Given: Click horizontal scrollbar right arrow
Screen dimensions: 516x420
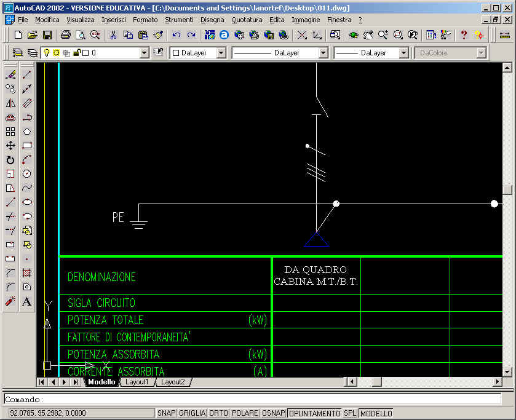Looking at the screenshot, I should (x=498, y=382).
